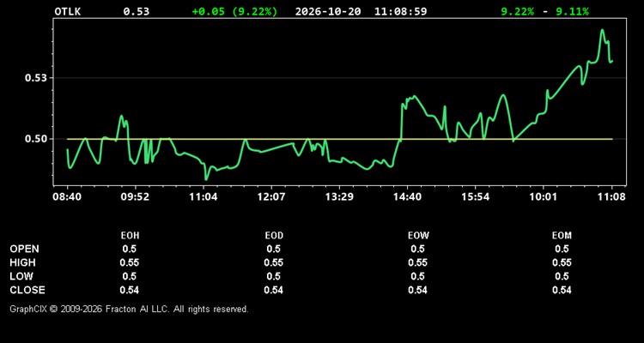The width and height of the screenshot is (644, 343).
Task: Select the EOH column header
Action: pos(130,236)
